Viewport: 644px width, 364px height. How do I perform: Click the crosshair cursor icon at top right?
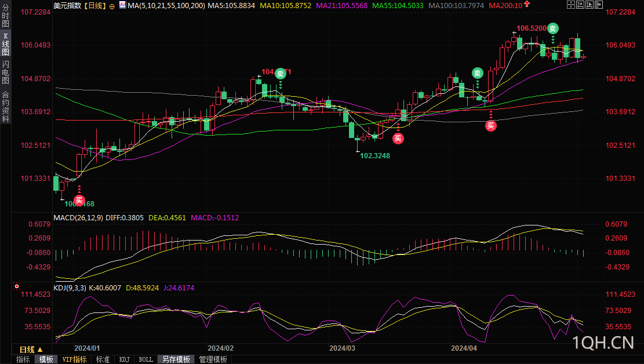571,5
